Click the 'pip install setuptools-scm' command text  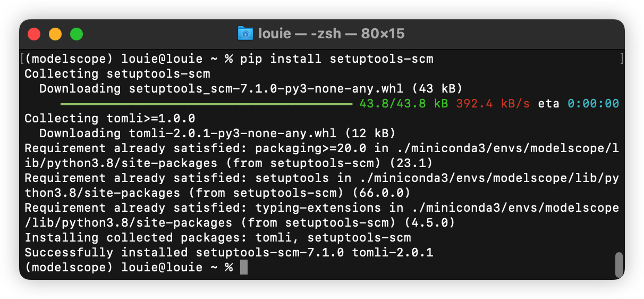coord(337,59)
